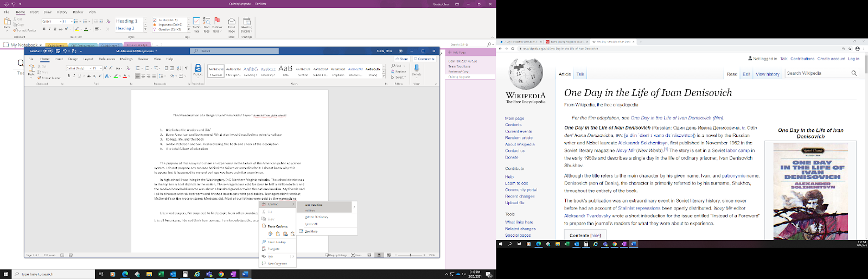Open the References tab in Word
The width and height of the screenshot is (868, 279).
pyautogui.click(x=107, y=59)
